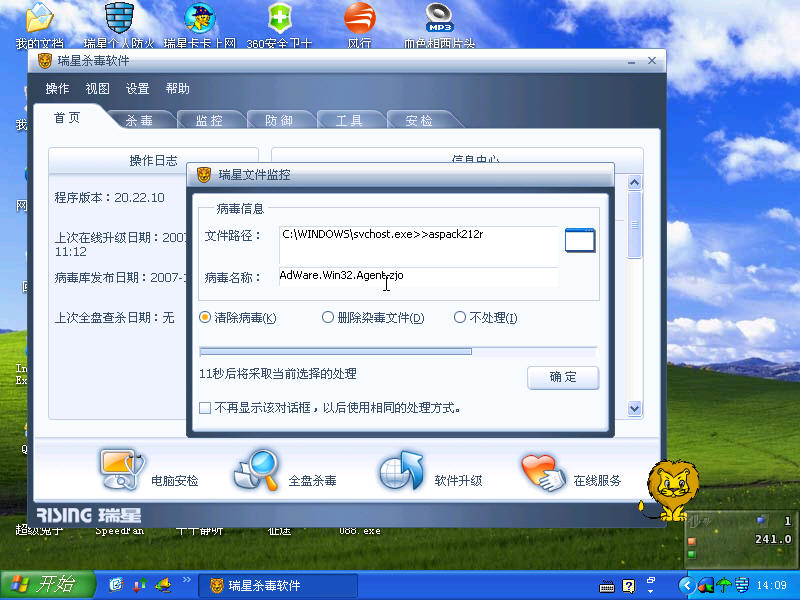Click the network computers tray icon
The width and height of the screenshot is (800, 600).
[741, 585]
